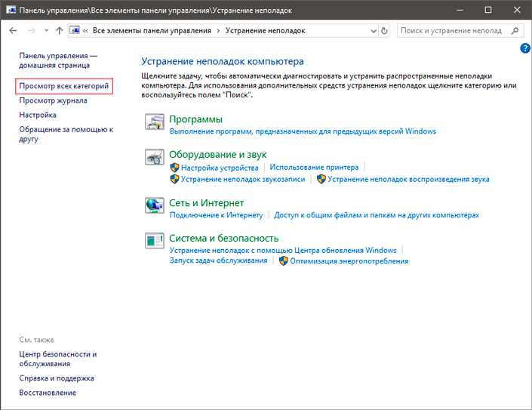The image size is (532, 410).
Task: Open 'Восстановление' link in sidebar
Action: 48,393
